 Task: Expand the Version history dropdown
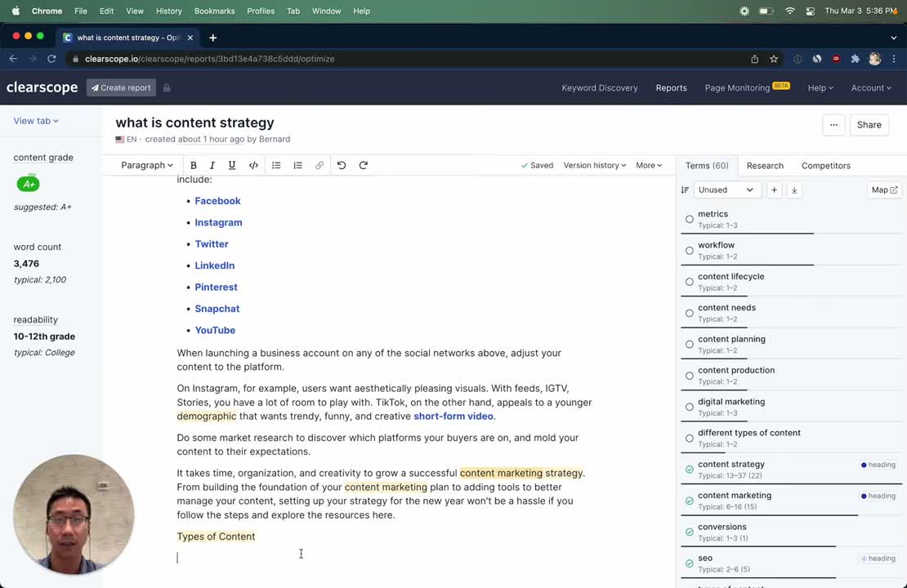[x=595, y=165]
